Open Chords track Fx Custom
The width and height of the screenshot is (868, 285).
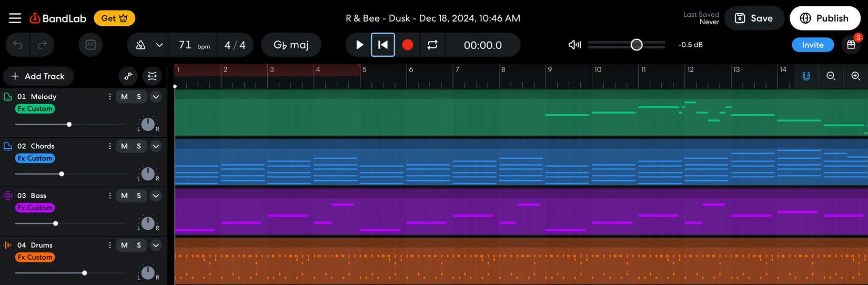coord(35,158)
